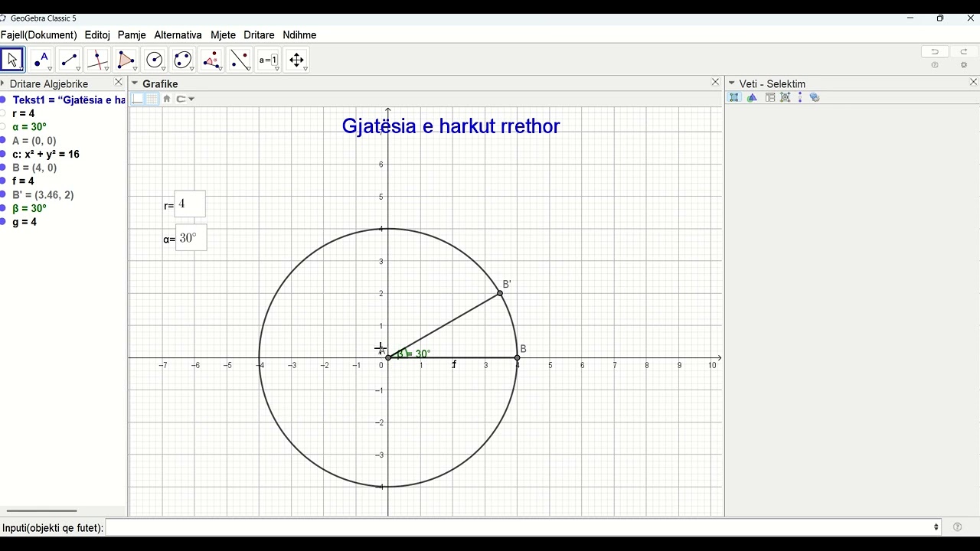Open the Input bar history dropdown arrows
The height and width of the screenshot is (551, 980).
point(936,527)
